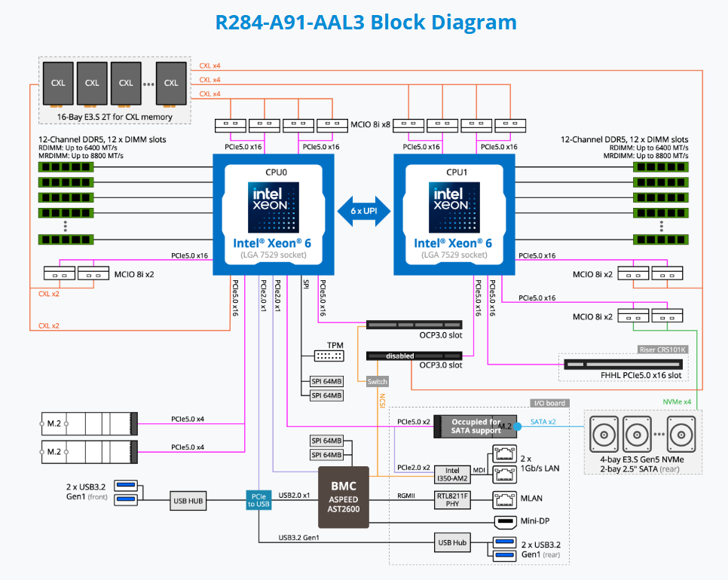Click the R284-A91-AAL3 Block Diagram title
This screenshot has height=580, width=728.
(366, 22)
